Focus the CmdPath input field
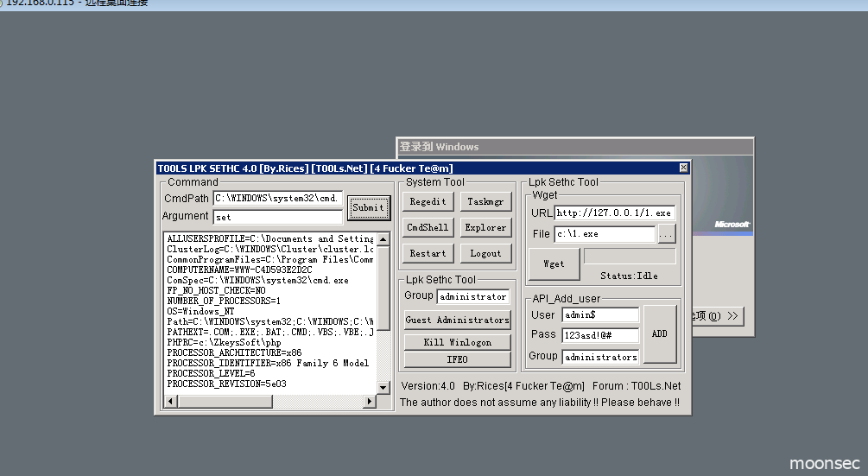 [x=278, y=198]
